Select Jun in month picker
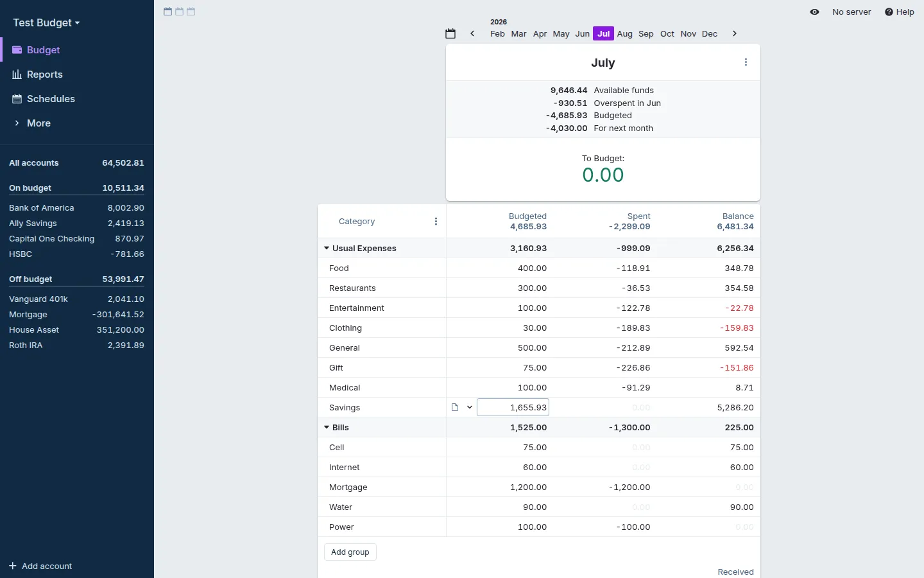This screenshot has height=578, width=924. (x=583, y=33)
